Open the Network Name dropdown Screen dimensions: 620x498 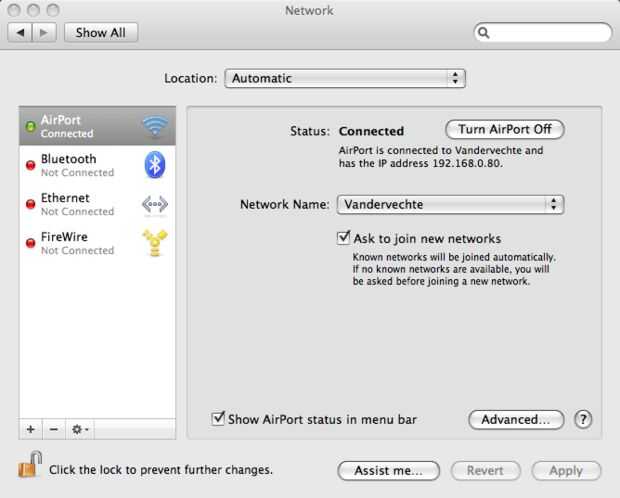point(450,205)
